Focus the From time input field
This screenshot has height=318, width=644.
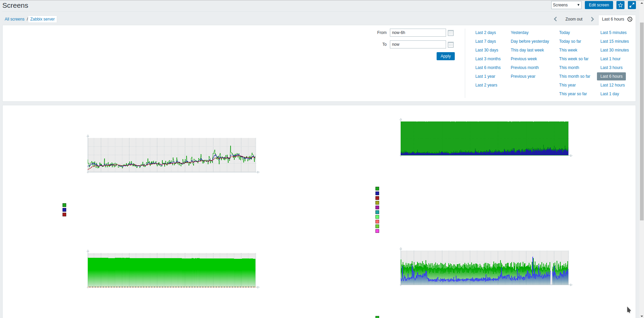418,33
